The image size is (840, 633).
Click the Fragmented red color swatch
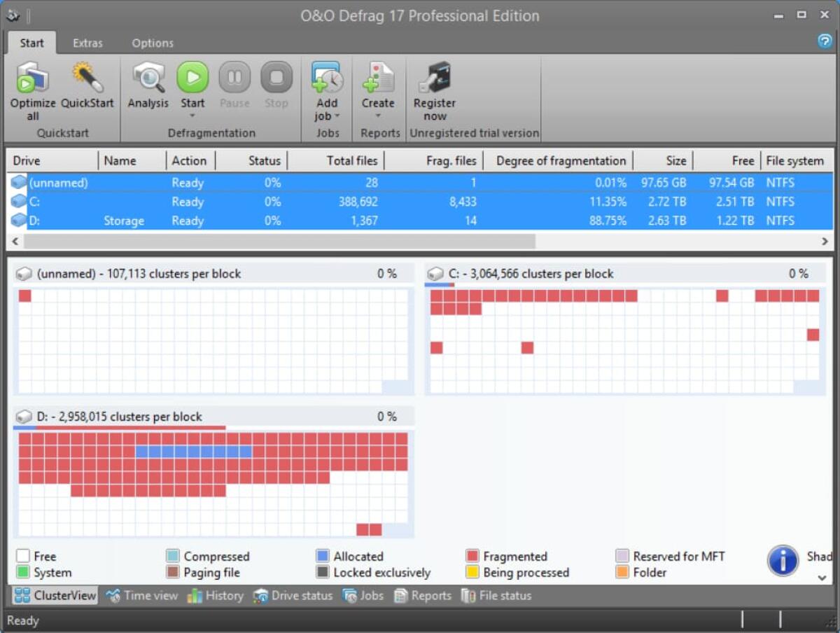pyautogui.click(x=474, y=556)
